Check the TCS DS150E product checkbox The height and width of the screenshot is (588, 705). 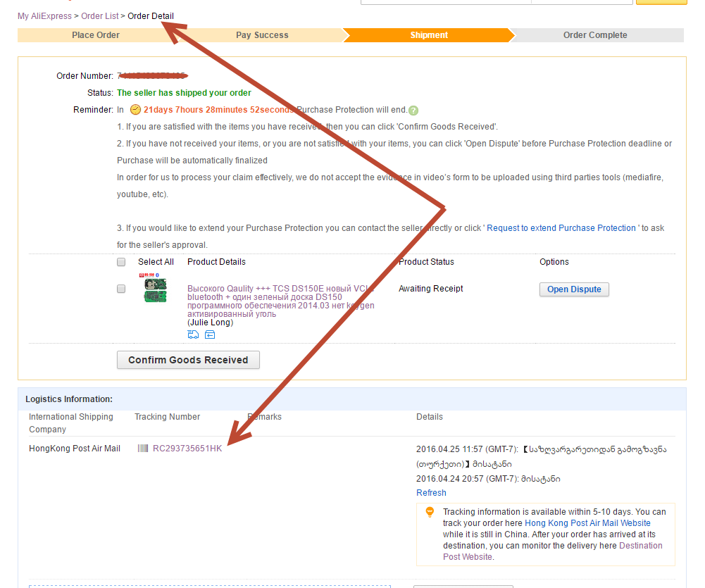pos(121,289)
